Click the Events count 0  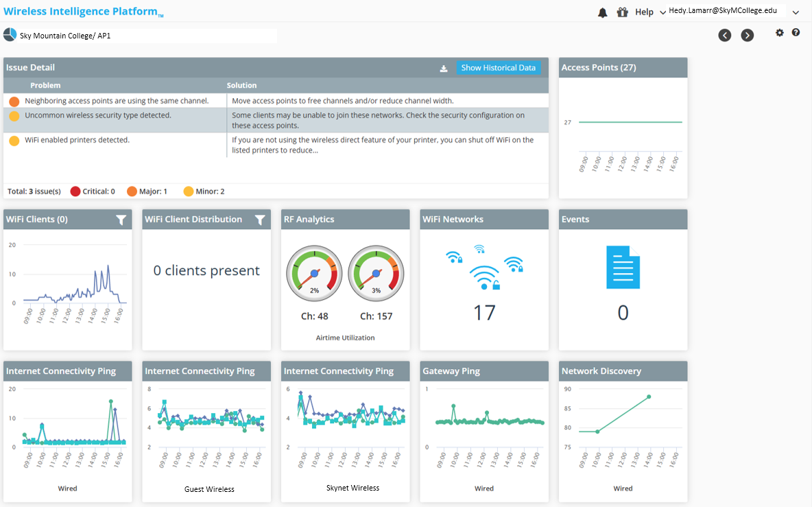[623, 313]
